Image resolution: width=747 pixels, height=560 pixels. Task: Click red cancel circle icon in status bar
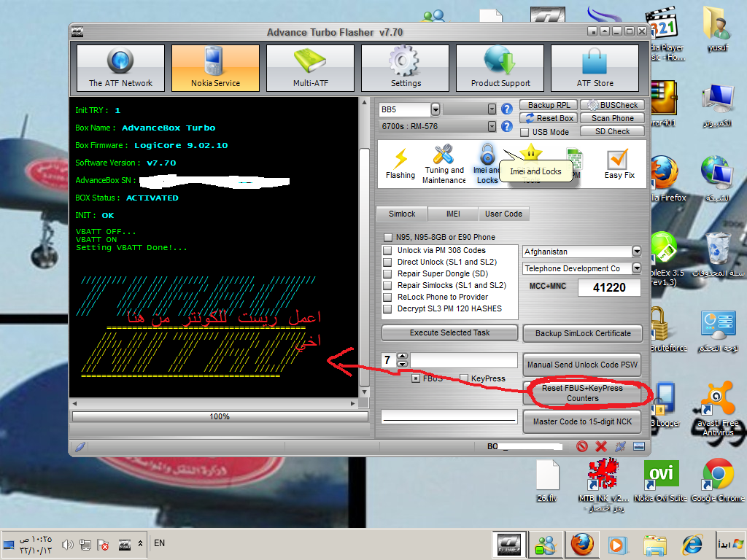coord(581,446)
